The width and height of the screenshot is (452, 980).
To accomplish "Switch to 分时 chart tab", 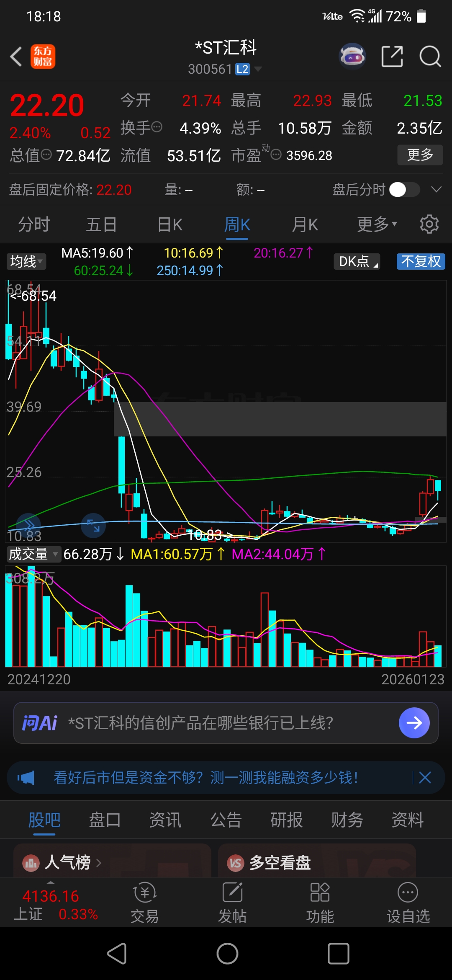I will pyautogui.click(x=34, y=224).
